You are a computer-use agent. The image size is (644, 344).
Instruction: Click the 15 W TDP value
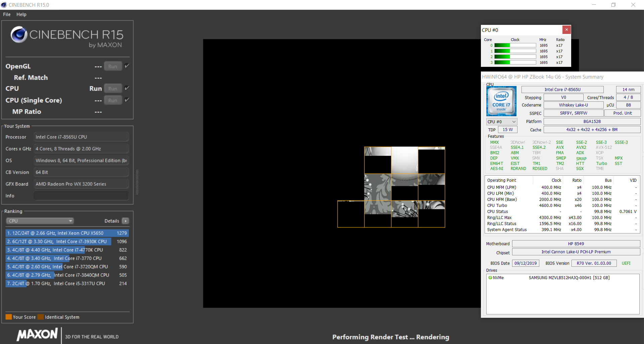point(508,130)
